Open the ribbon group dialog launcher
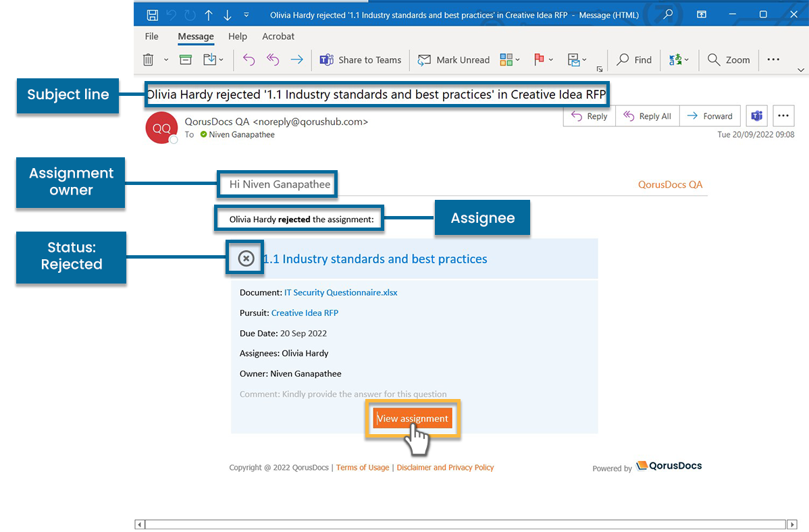Viewport: 809px width, 532px height. pos(600,69)
